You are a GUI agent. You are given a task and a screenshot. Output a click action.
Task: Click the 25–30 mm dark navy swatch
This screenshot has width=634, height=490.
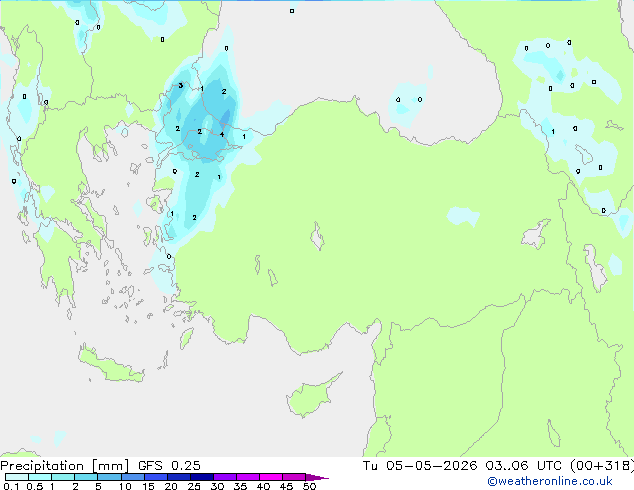(x=201, y=477)
